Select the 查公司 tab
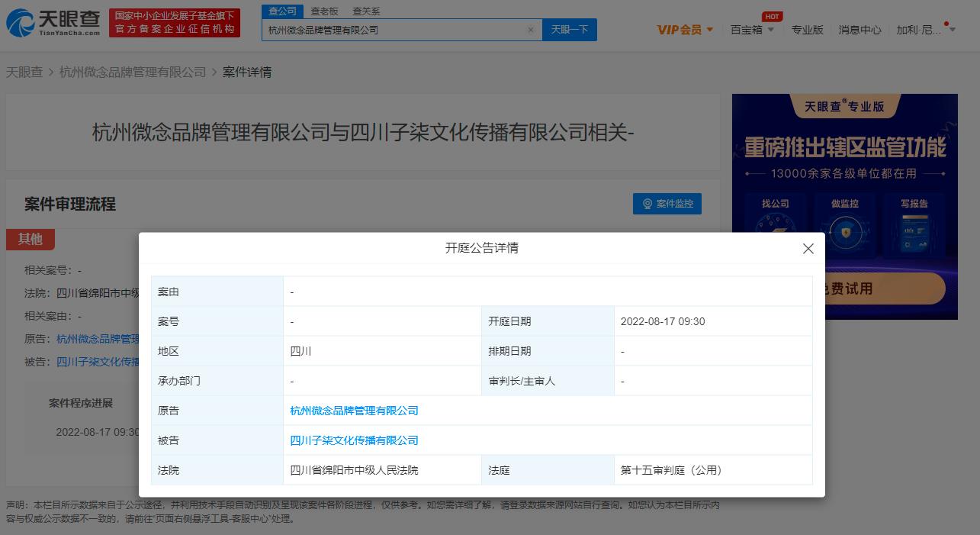Viewport: 980px width, 535px height. click(x=282, y=11)
